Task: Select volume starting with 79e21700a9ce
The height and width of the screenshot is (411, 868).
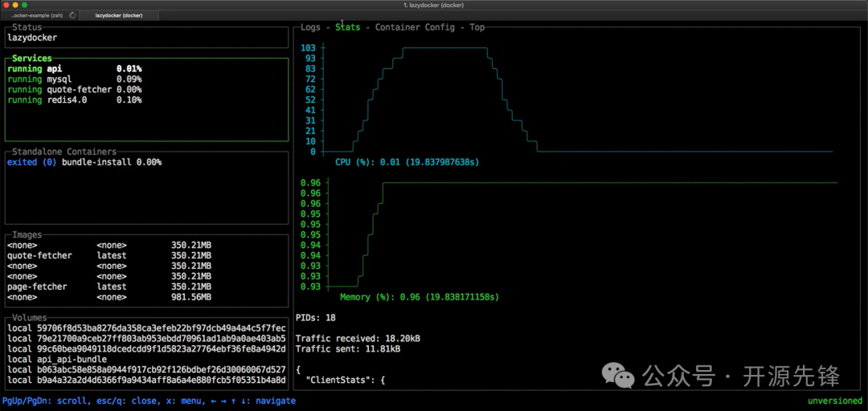Action: [x=147, y=339]
